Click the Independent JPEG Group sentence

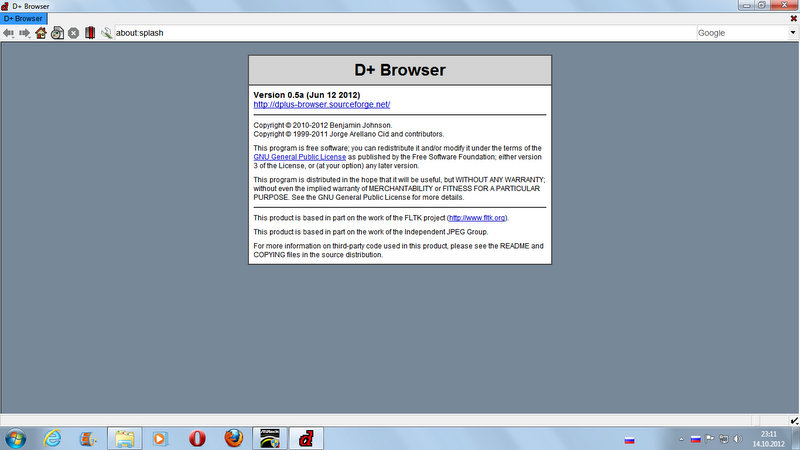point(371,232)
